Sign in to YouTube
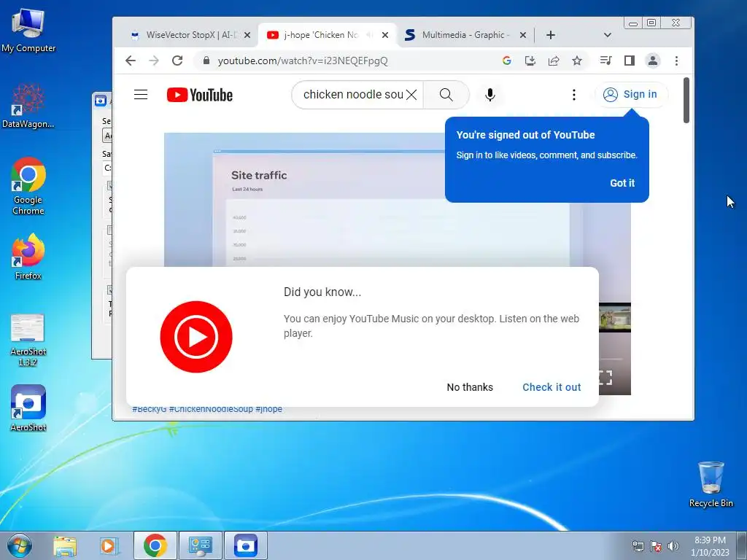The width and height of the screenshot is (747, 560). click(631, 94)
